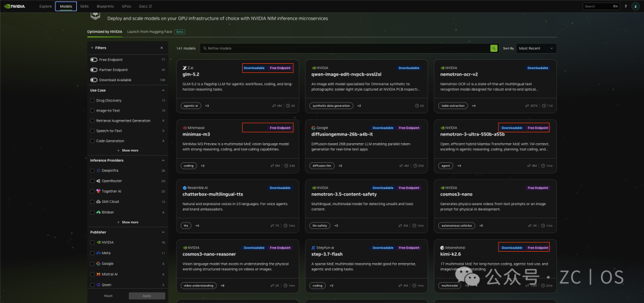
Task: Click the Together AI provider icon
Action: pyautogui.click(x=98, y=191)
